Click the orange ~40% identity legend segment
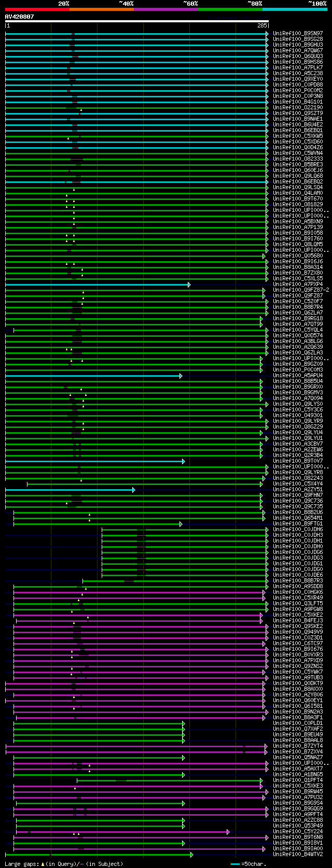The height and width of the screenshot is (868, 332). [102, 9]
